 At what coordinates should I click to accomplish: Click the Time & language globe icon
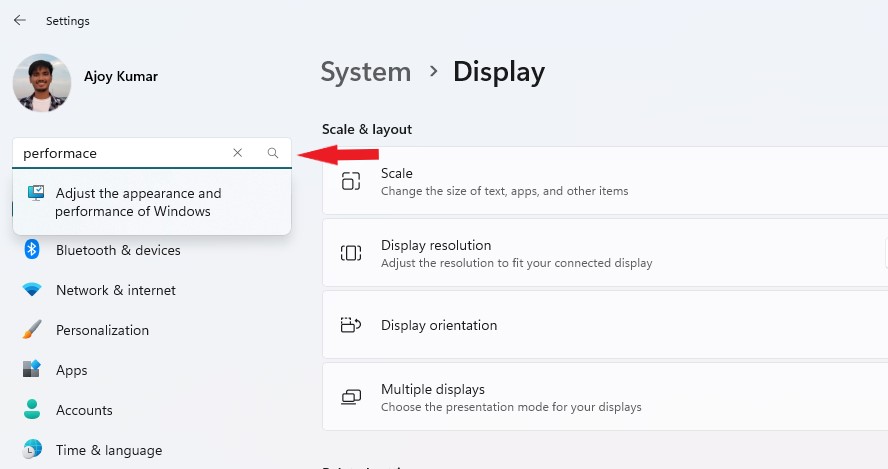click(32, 450)
